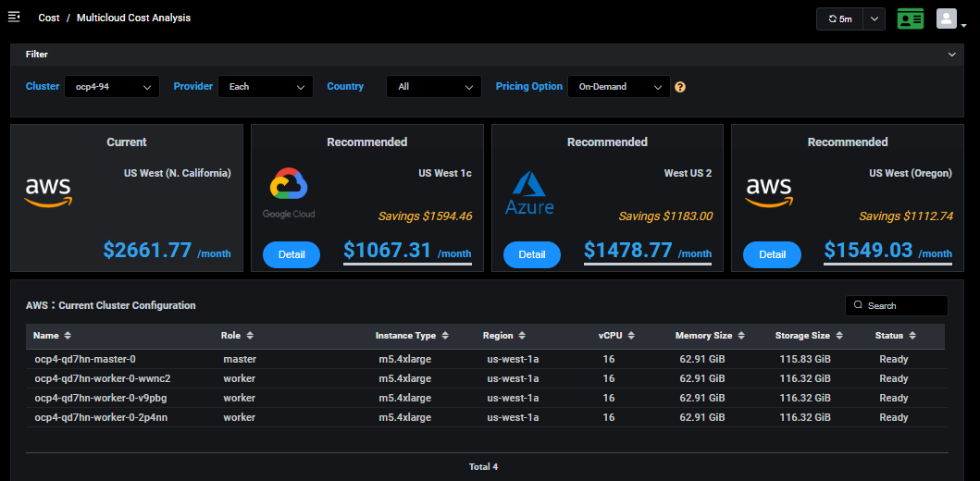Select row ocp4-qd7hn-worker-0-2p4nn
Image resolution: width=980 pixels, height=481 pixels.
click(x=485, y=417)
